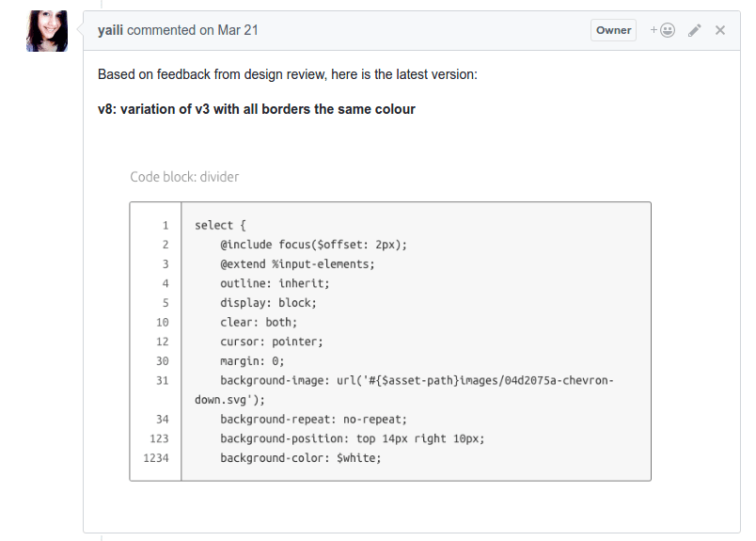756x541 pixels.
Task: Click the 'Based on feedback' paragraph text
Action: [x=287, y=74]
